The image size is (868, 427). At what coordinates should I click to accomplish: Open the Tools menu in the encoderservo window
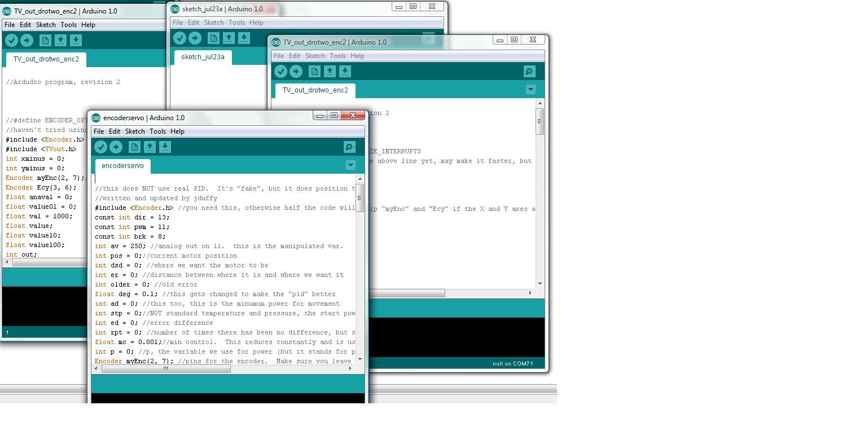[x=157, y=131]
